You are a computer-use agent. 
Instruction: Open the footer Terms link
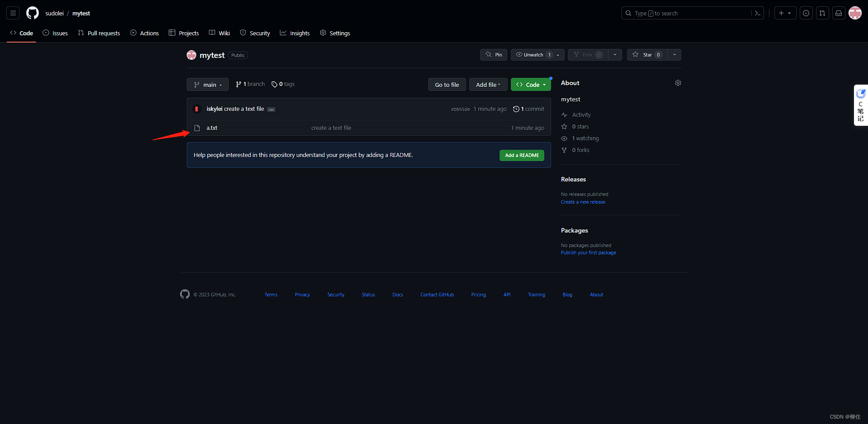click(x=271, y=295)
